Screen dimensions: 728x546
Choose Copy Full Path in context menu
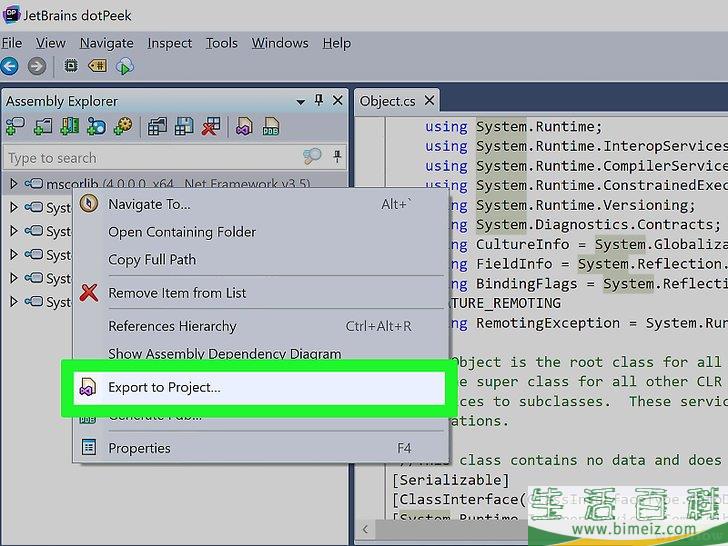tap(260, 260)
